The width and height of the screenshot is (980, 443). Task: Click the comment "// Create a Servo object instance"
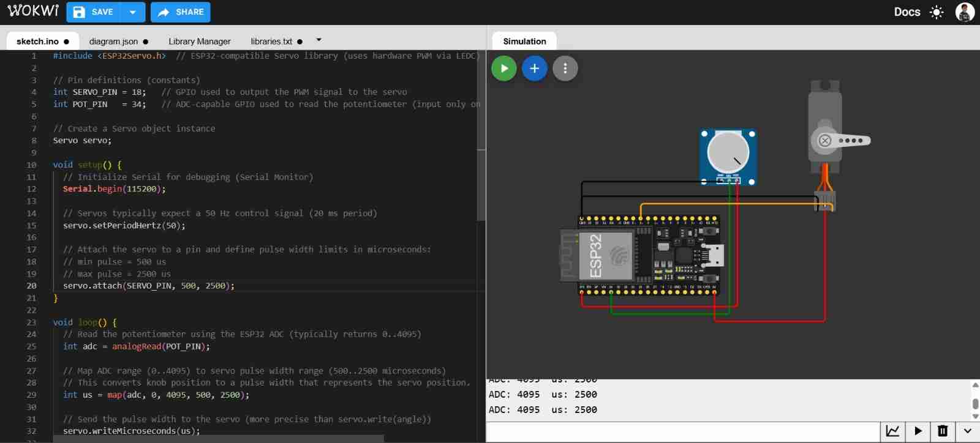[134, 128]
